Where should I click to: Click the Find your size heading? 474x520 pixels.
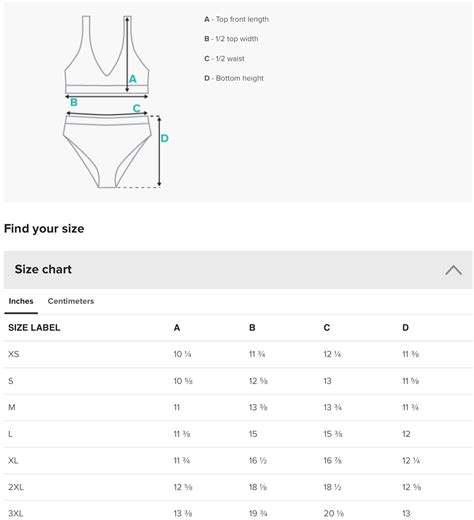pos(44,229)
